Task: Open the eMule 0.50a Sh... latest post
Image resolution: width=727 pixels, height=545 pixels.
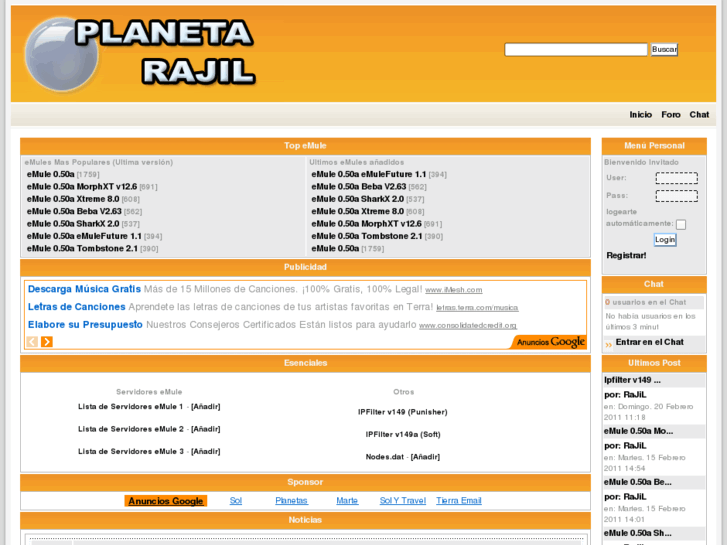Action: click(x=638, y=533)
